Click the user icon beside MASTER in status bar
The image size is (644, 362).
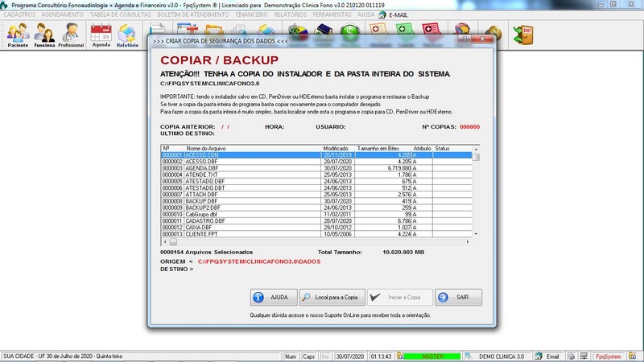click(x=400, y=356)
